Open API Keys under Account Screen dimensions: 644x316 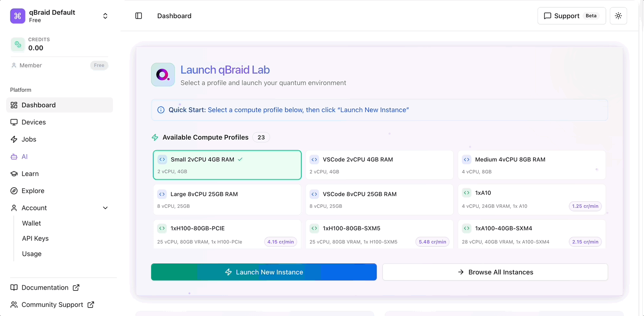pos(35,239)
